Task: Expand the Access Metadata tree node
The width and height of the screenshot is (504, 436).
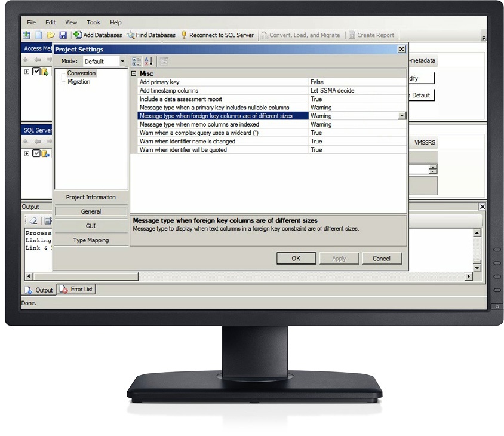Action: (27, 72)
